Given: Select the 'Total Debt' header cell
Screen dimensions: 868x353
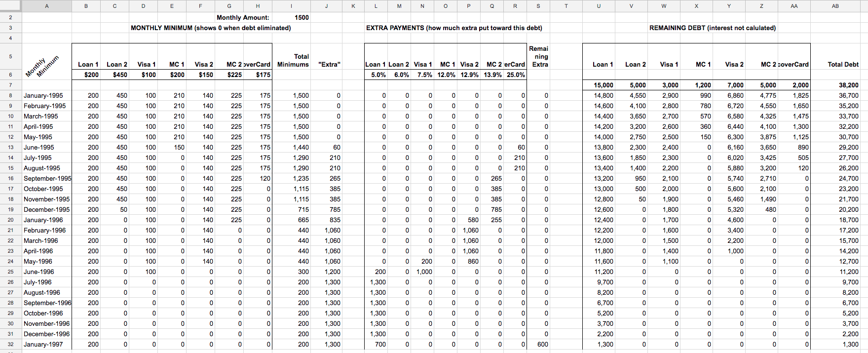Looking at the screenshot, I should 835,56.
